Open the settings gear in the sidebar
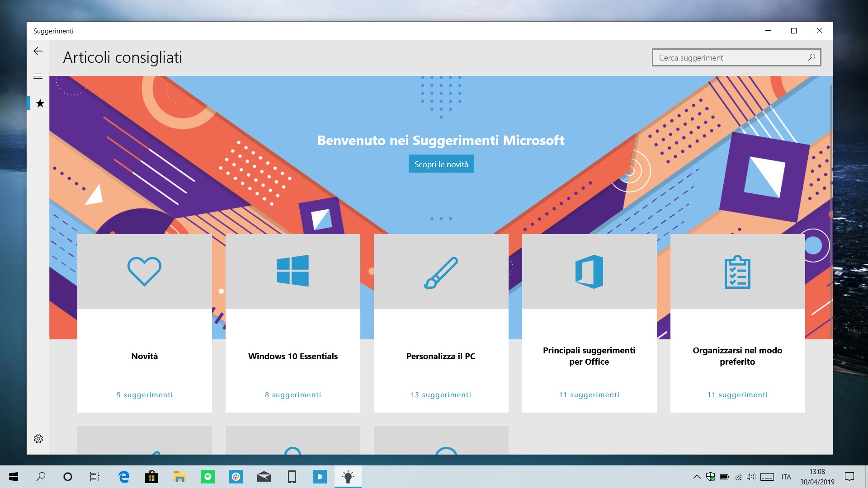The width and height of the screenshot is (868, 488). [38, 439]
